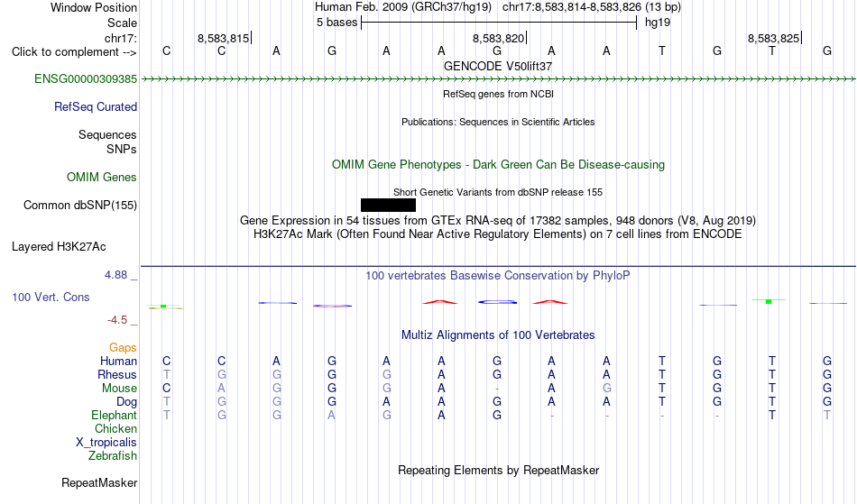Click the OMIM Gene Phenotypes track title
857x504 pixels.
(x=498, y=165)
